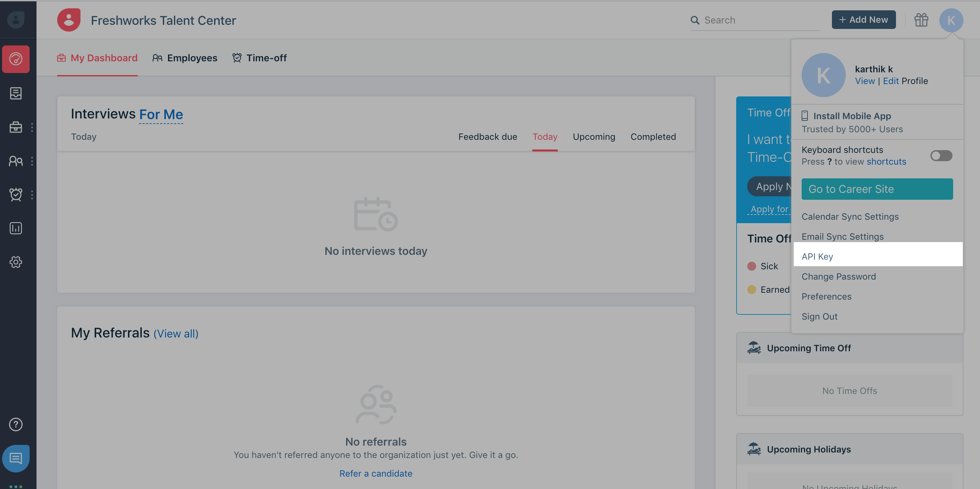This screenshot has height=489, width=980.
Task: Open the Refer a candidate link
Action: click(375, 473)
